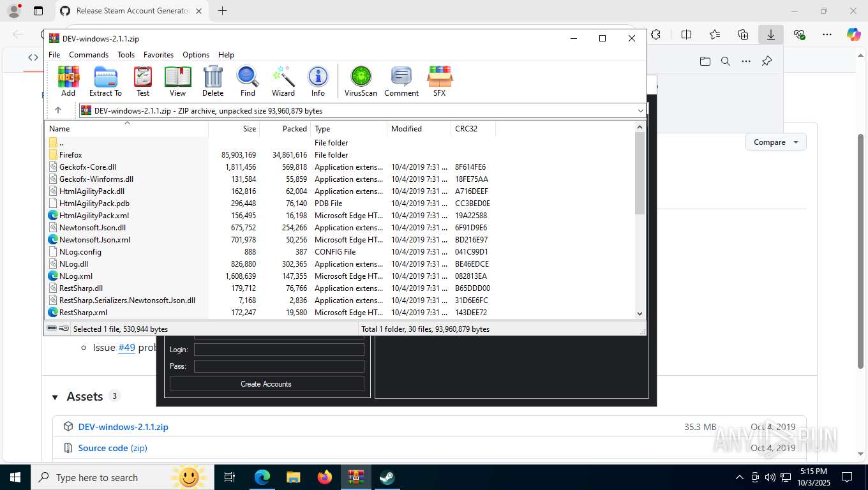The image size is (868, 490).
Task: Open Edge Split screen icon
Action: 687,35
